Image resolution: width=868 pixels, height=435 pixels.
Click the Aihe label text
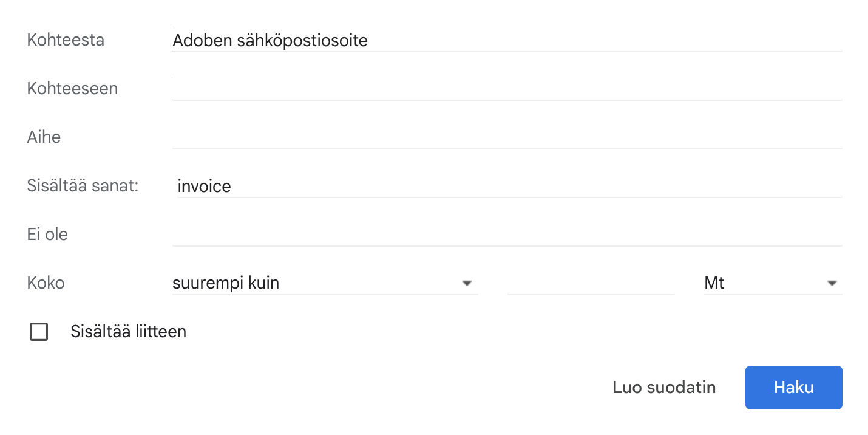(44, 137)
